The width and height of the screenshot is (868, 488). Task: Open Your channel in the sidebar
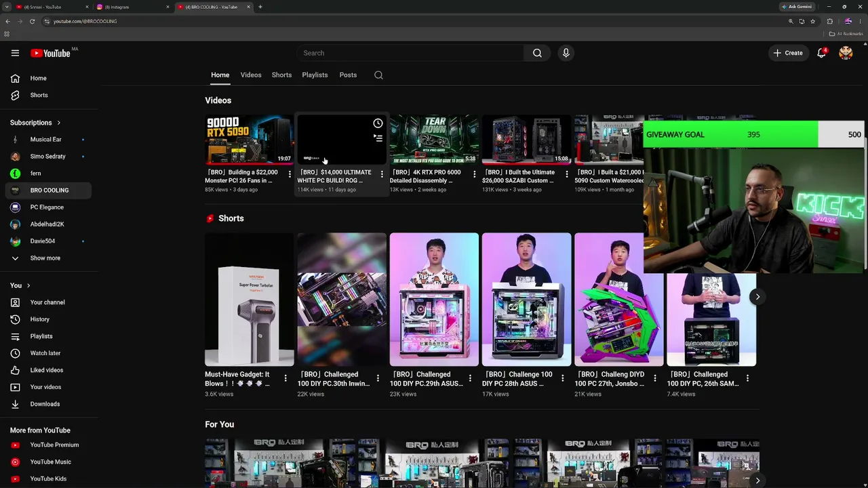pyautogui.click(x=49, y=302)
